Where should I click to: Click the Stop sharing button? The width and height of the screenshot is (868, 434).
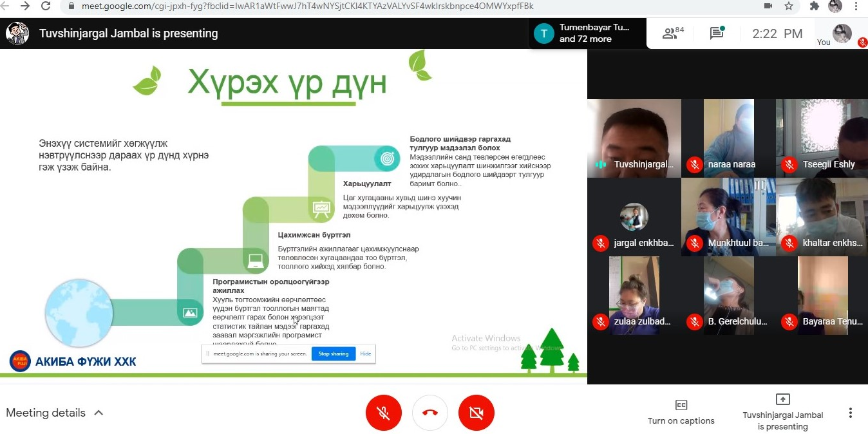pos(333,354)
